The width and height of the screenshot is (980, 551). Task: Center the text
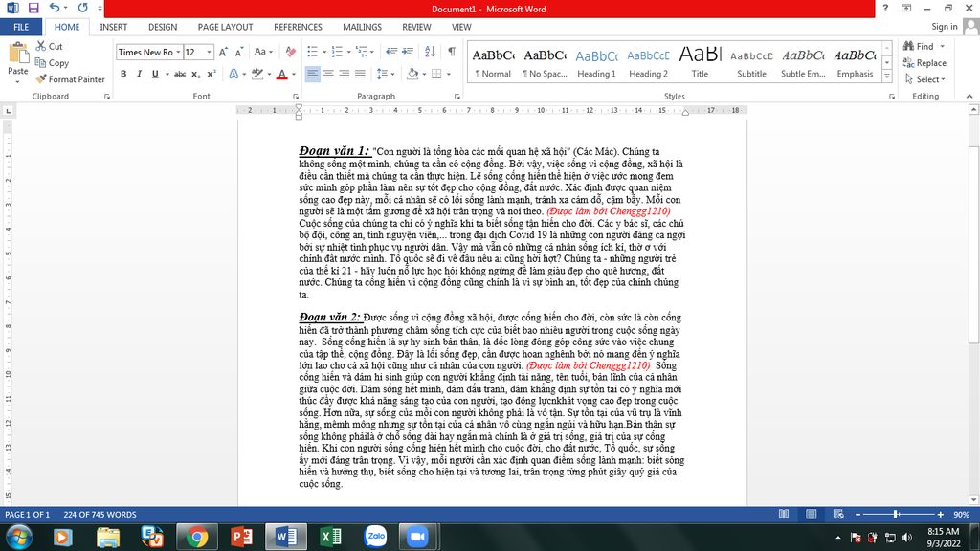[x=328, y=74]
